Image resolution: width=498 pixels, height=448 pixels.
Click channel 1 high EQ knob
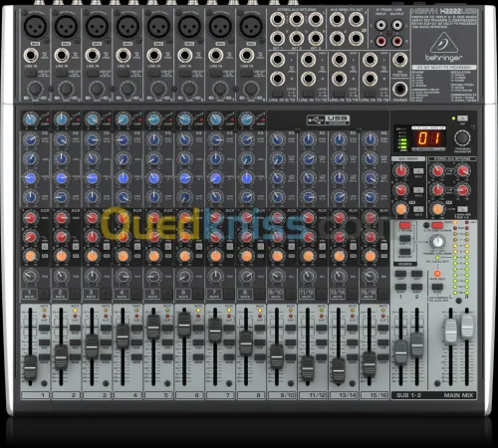click(x=31, y=140)
